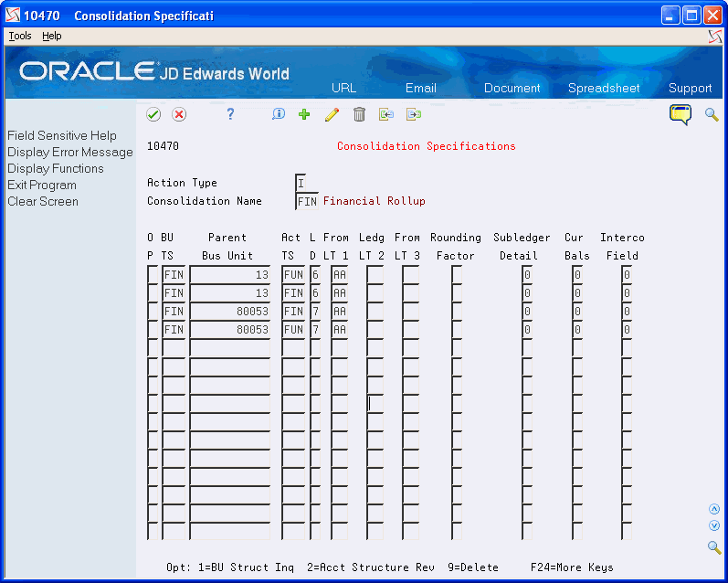Click Interco Field value in first row
Screen dimensions: 728x583
point(627,274)
